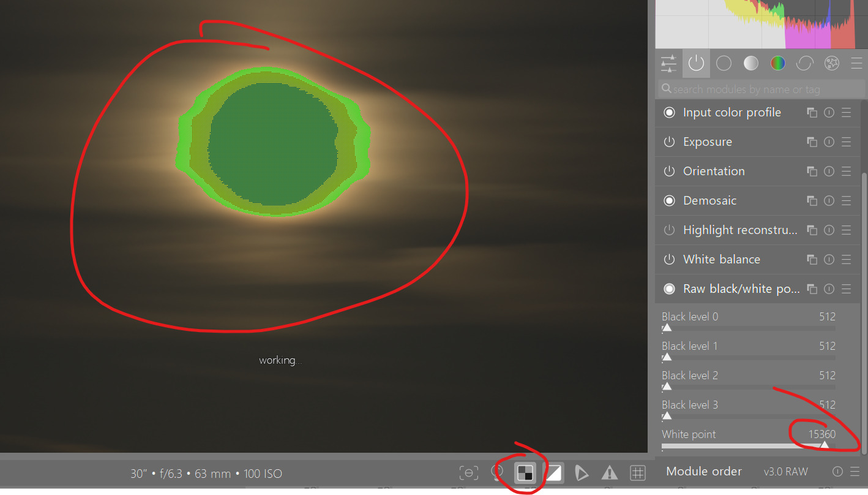
Task: Show active modules group tab
Action: pos(696,63)
